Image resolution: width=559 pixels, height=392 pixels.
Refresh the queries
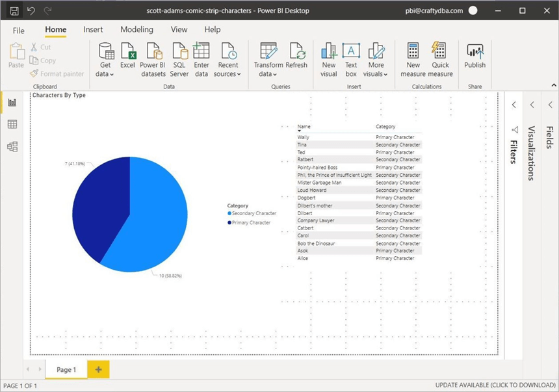click(296, 51)
